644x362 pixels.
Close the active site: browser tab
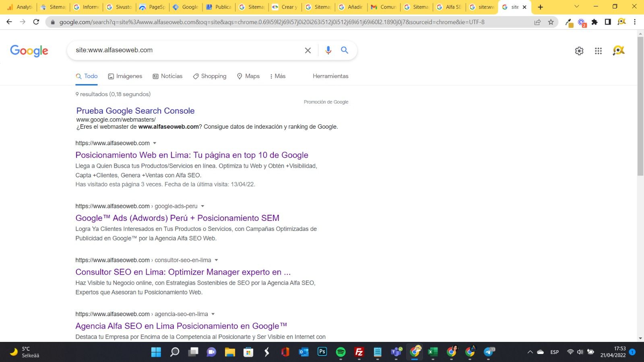(524, 7)
